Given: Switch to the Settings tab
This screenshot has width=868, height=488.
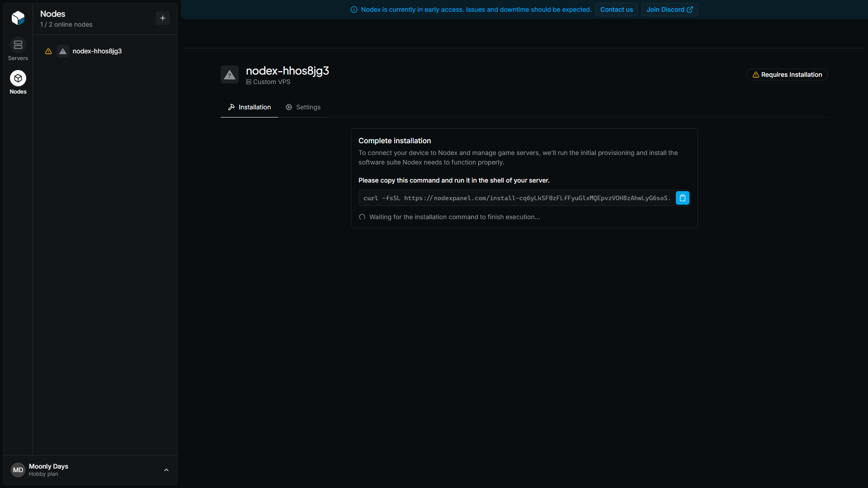Looking at the screenshot, I should pyautogui.click(x=303, y=107).
